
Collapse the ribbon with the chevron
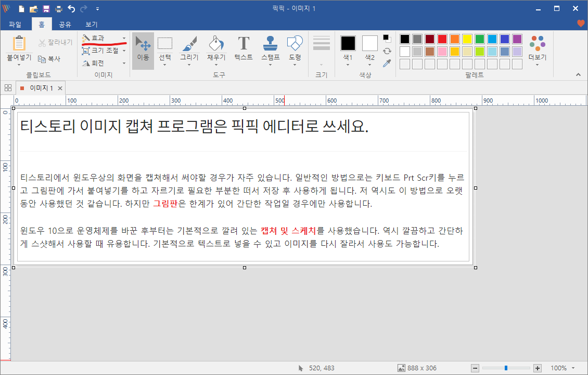point(578,74)
